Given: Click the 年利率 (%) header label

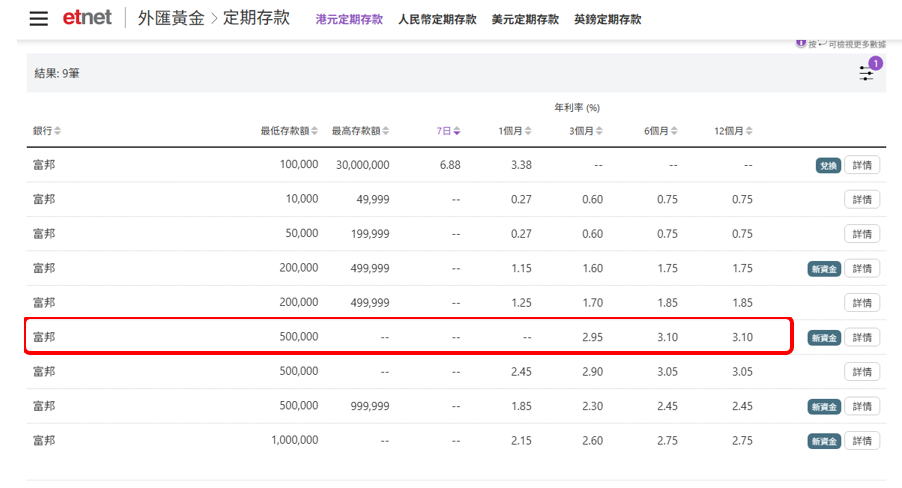Looking at the screenshot, I should coord(577,108).
